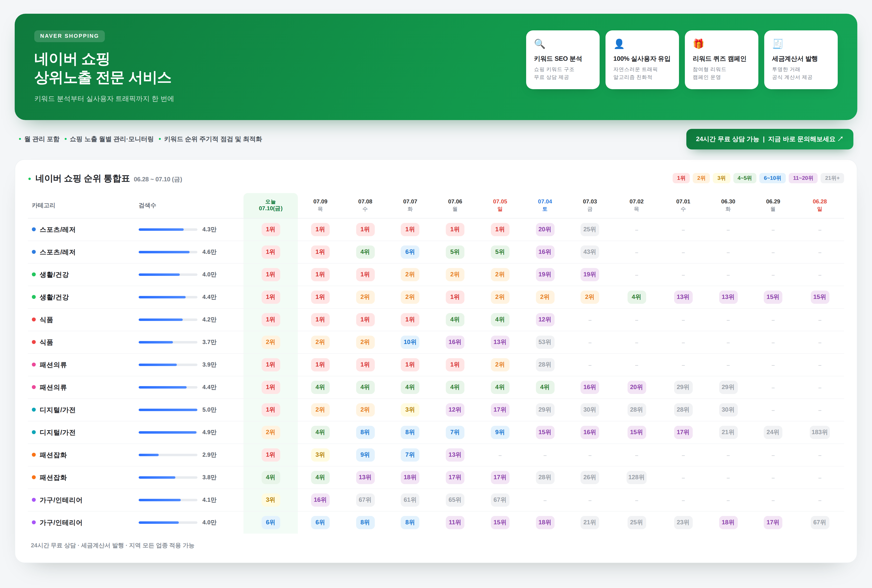
Task: Click the 생활/건강 label in the 4.4만 row
Action: tap(54, 297)
